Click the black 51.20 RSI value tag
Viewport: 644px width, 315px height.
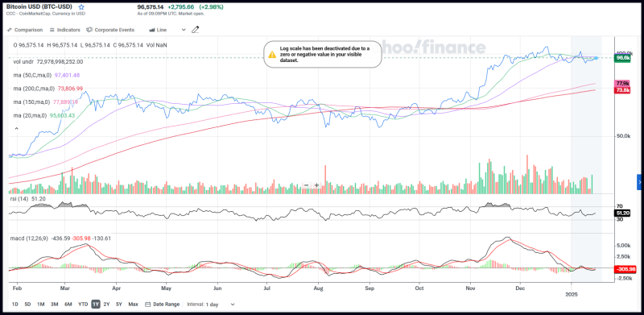[x=622, y=213]
